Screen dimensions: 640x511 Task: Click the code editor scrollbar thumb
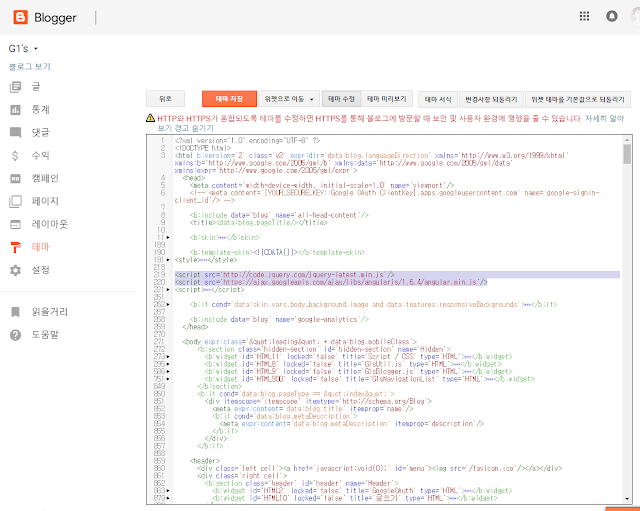tap(627, 154)
